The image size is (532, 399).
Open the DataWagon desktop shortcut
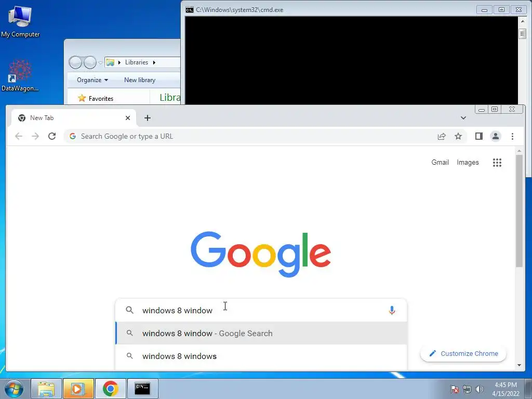[20, 76]
